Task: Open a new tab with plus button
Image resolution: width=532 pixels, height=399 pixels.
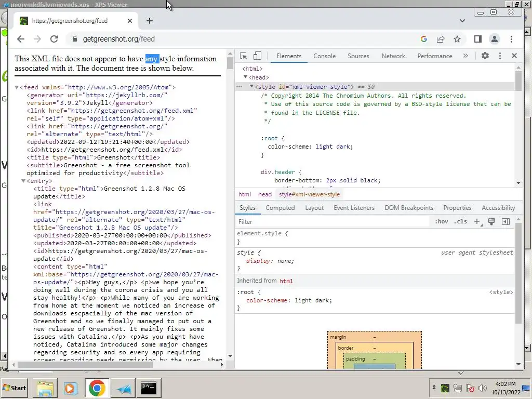Action: [150, 21]
